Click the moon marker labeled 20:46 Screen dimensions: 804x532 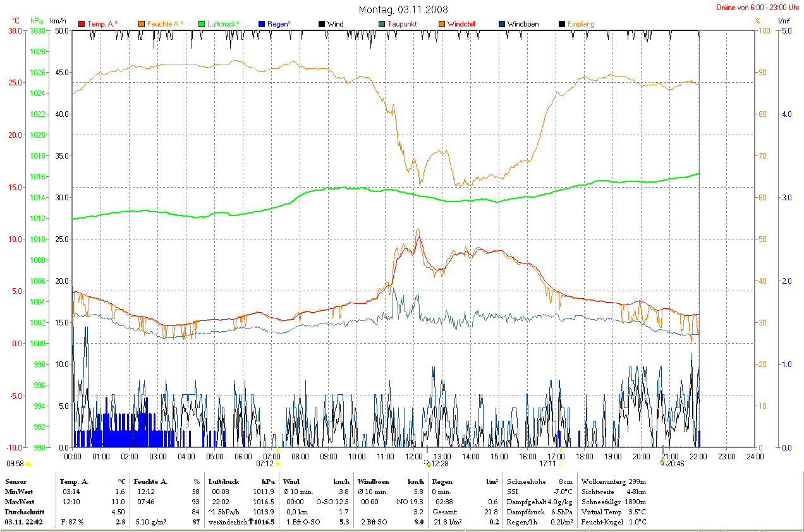662,463
